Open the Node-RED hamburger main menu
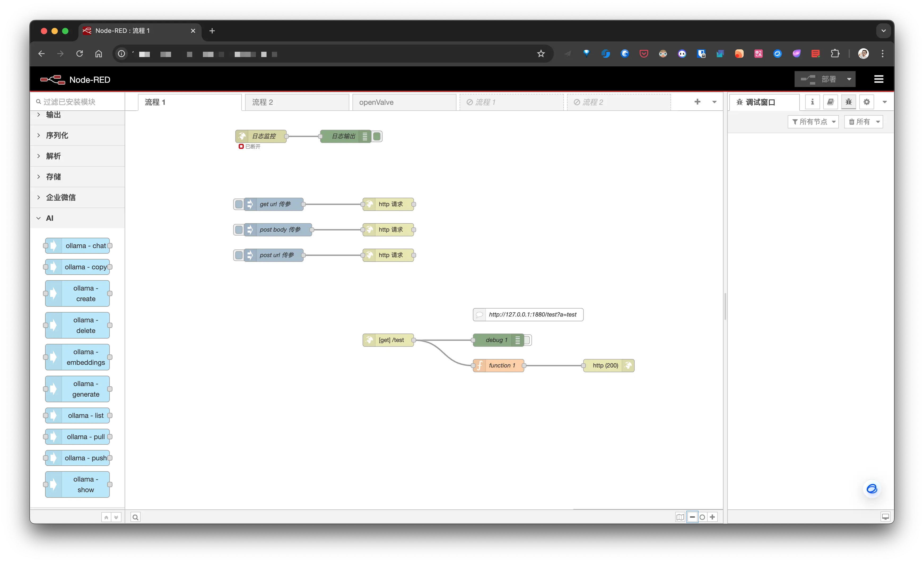924x563 pixels. (x=879, y=79)
